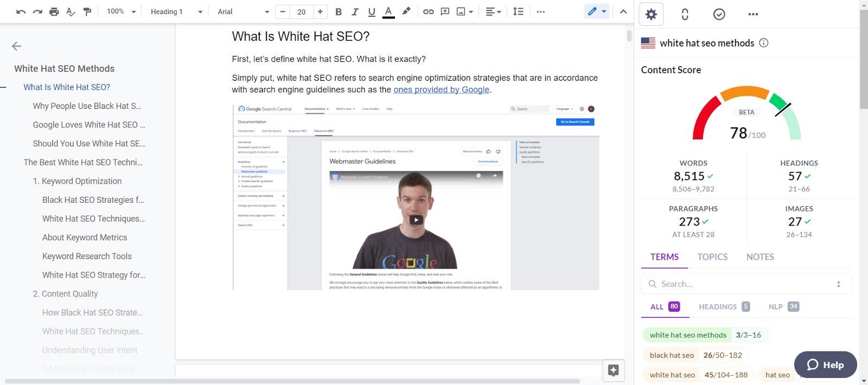Go to Understanding User Intent heading
868x385 pixels.
pyautogui.click(x=90, y=350)
